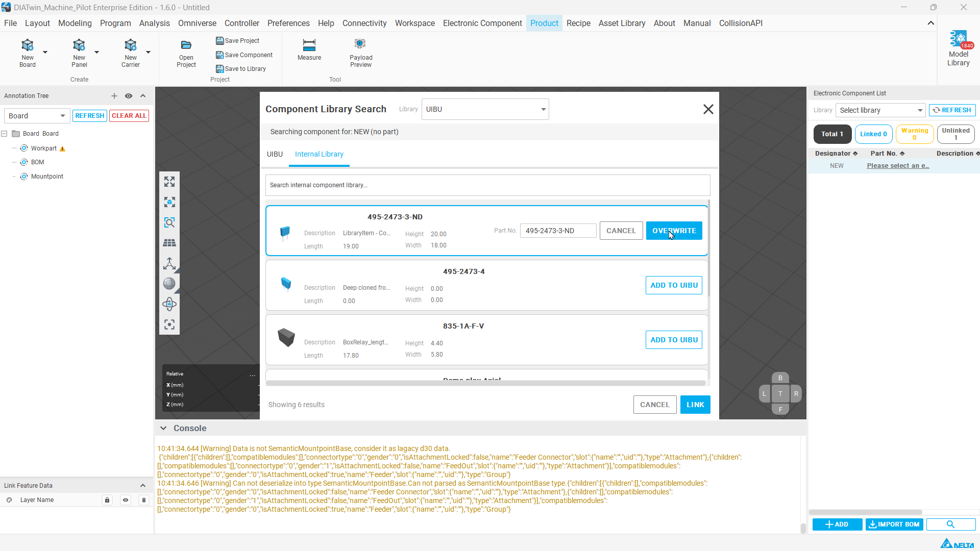Click the fit-to-selected-object viewport icon

pyautogui.click(x=169, y=202)
